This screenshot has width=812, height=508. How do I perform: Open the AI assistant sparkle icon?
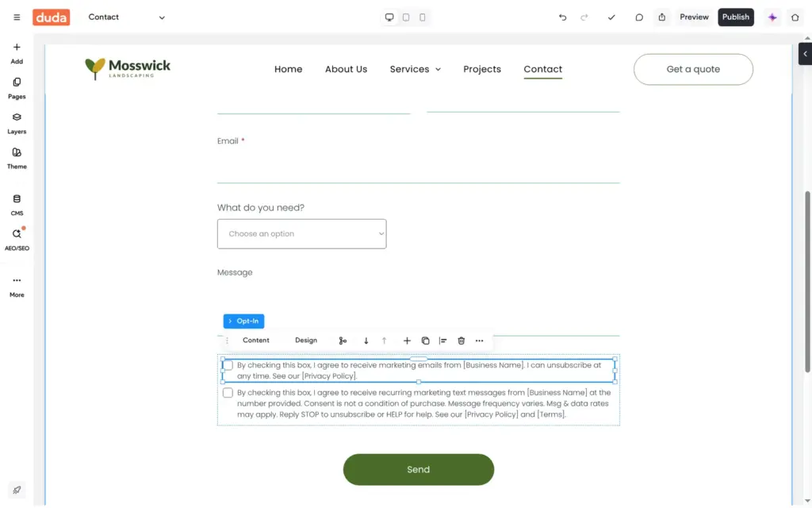pos(772,17)
